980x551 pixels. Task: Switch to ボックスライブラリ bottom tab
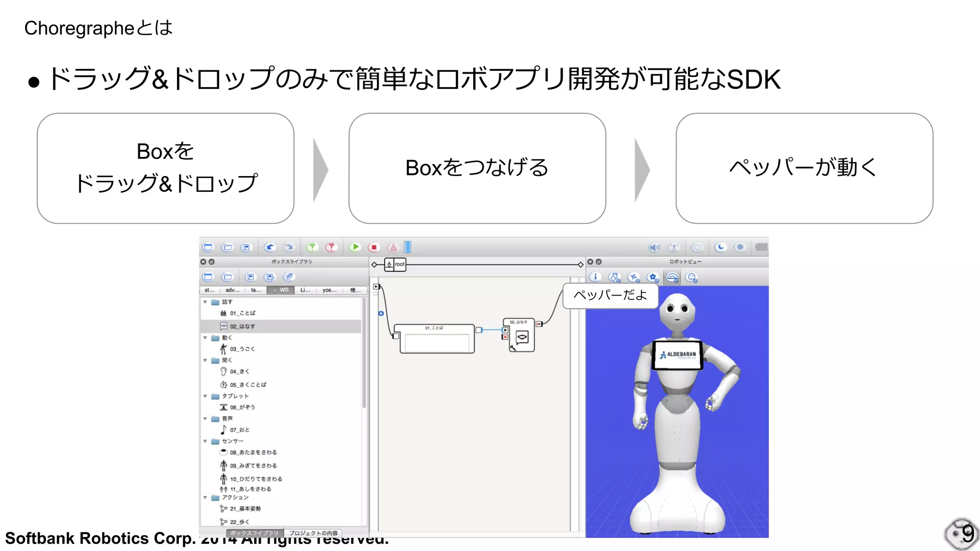254,533
